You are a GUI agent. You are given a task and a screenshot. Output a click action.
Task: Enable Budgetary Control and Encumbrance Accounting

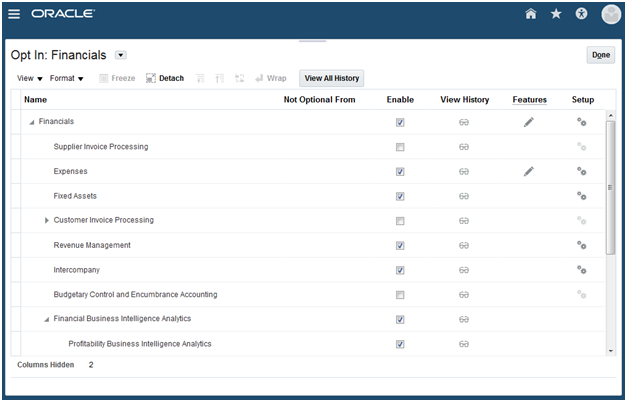(x=400, y=295)
